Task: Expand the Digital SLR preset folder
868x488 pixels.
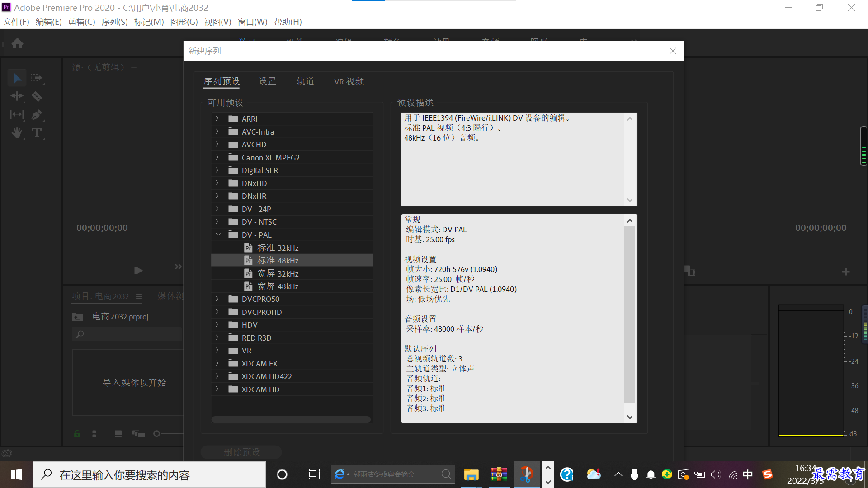Action: pyautogui.click(x=217, y=170)
